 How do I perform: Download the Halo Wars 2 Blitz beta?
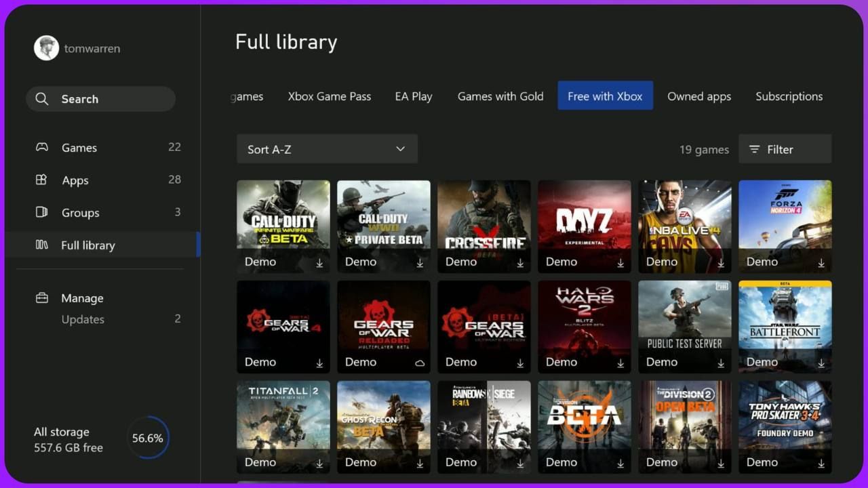click(x=619, y=364)
